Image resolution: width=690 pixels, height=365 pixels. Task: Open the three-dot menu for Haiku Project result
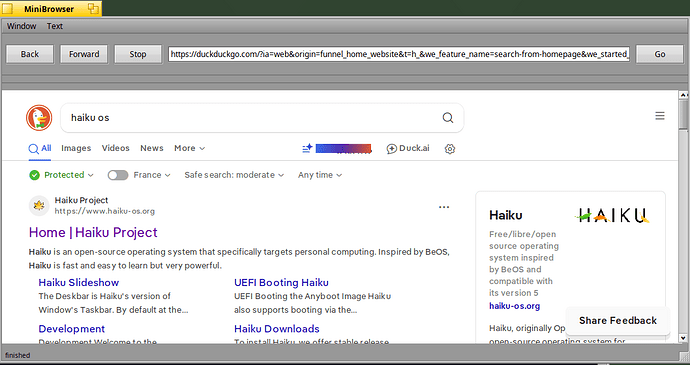tap(444, 207)
